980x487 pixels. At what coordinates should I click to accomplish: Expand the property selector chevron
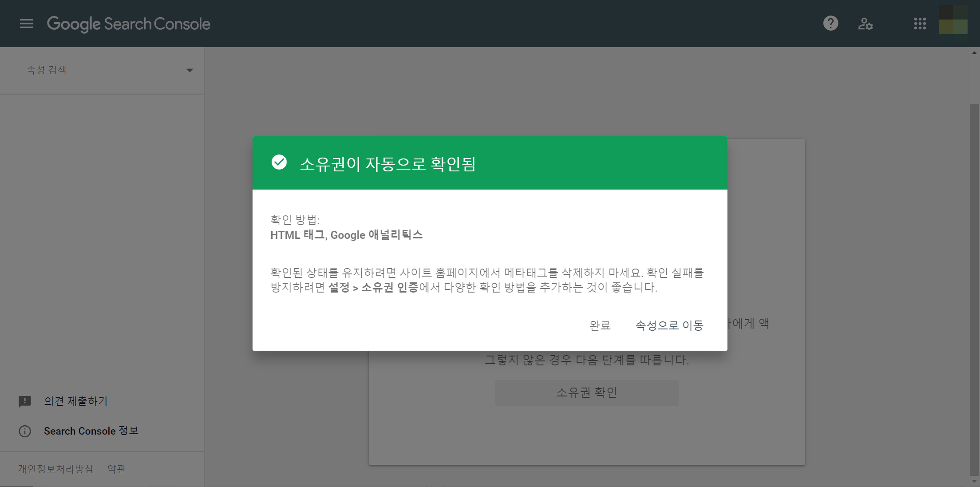coord(190,70)
